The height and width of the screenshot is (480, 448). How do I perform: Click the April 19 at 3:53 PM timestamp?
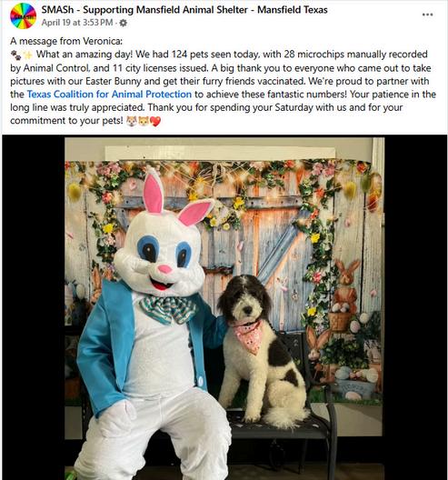tap(77, 23)
